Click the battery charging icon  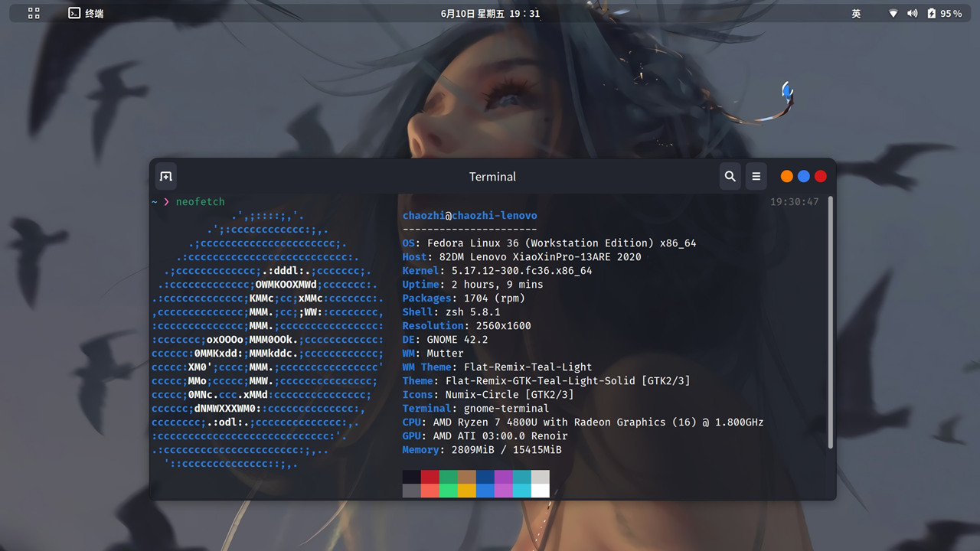931,14
